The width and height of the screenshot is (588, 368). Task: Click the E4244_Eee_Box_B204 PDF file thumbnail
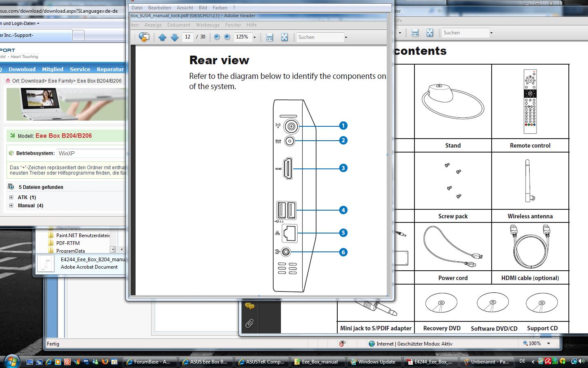(45, 263)
